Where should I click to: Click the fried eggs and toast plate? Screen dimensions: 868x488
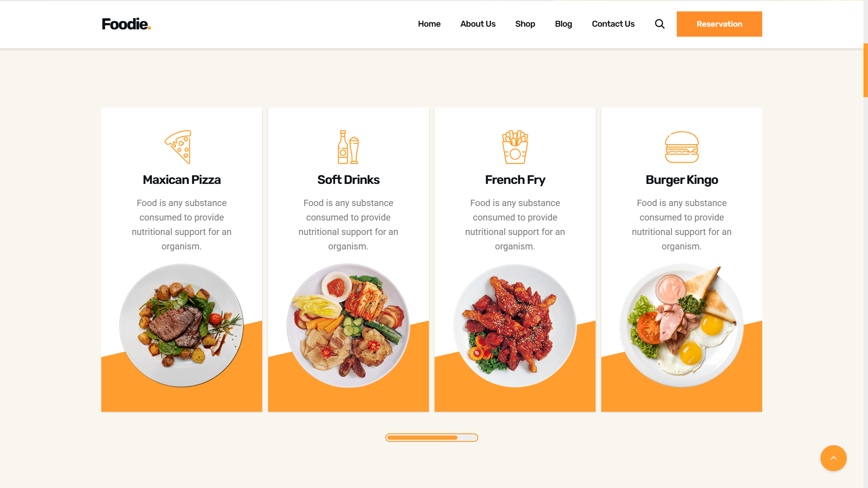click(682, 325)
